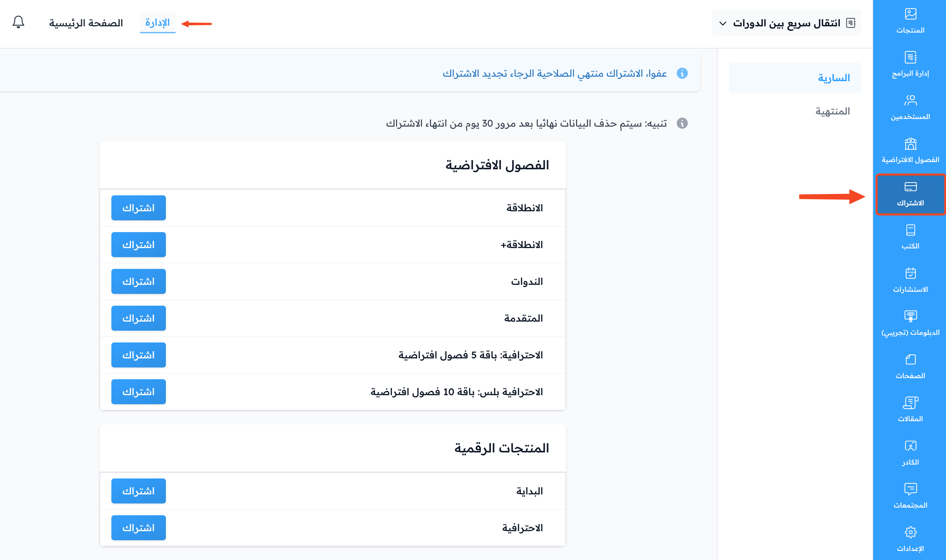The image size is (946, 560).
Task: Click info icon beside expired subscription notice
Action: [x=682, y=73]
